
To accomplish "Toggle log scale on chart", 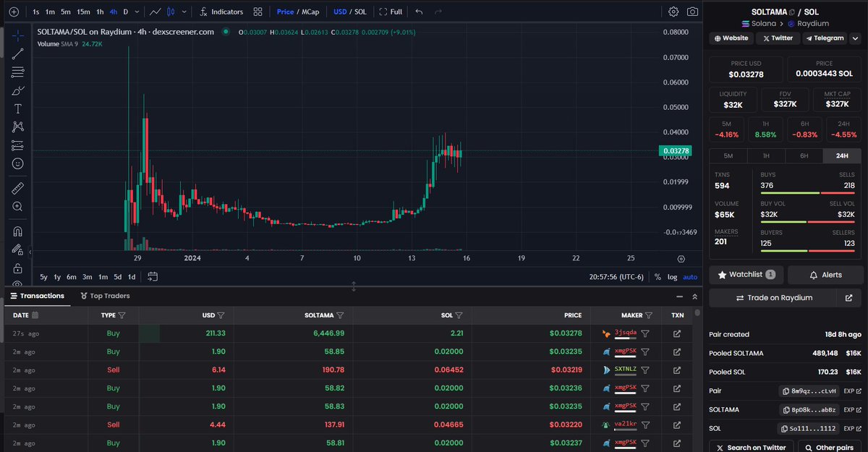I will 672,276.
